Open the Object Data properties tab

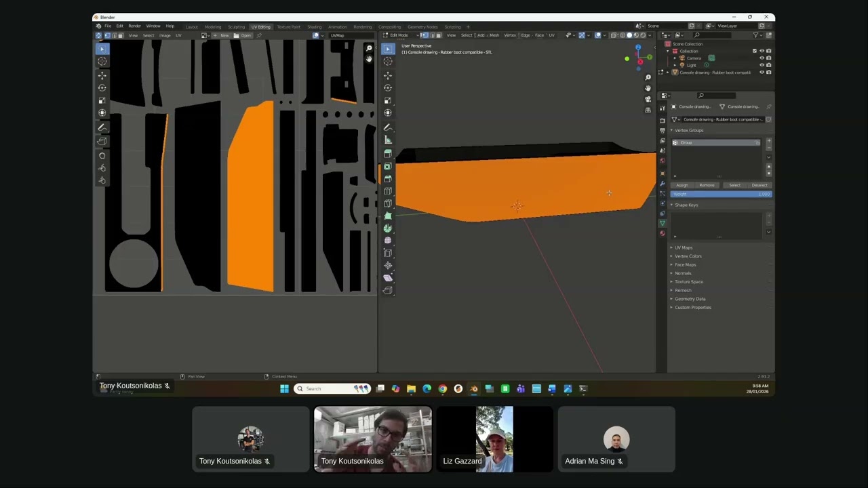pyautogui.click(x=663, y=223)
